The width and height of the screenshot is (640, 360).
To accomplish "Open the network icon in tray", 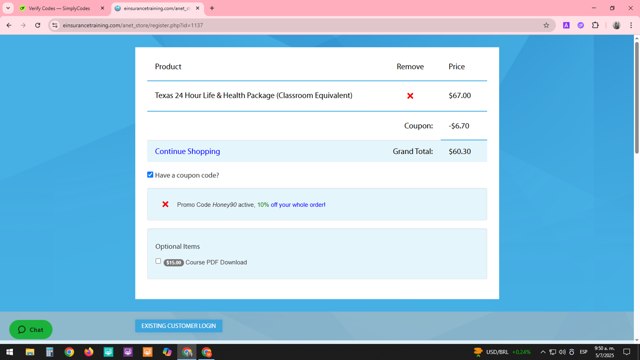I will [553, 352].
